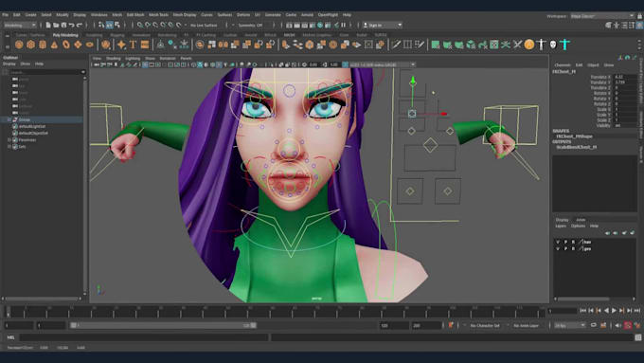Click the range slider bar

pos(163,325)
